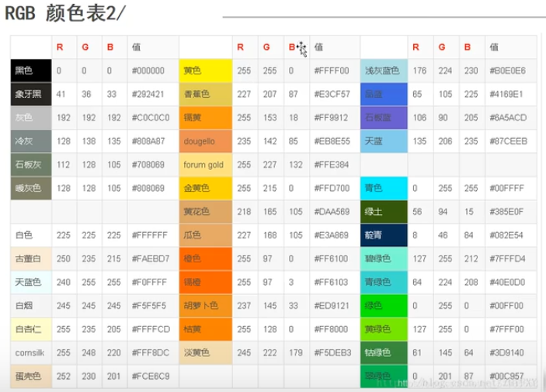546x392 pixels.
Task: Select the 绿土 dark olive swatch
Action: click(384, 212)
